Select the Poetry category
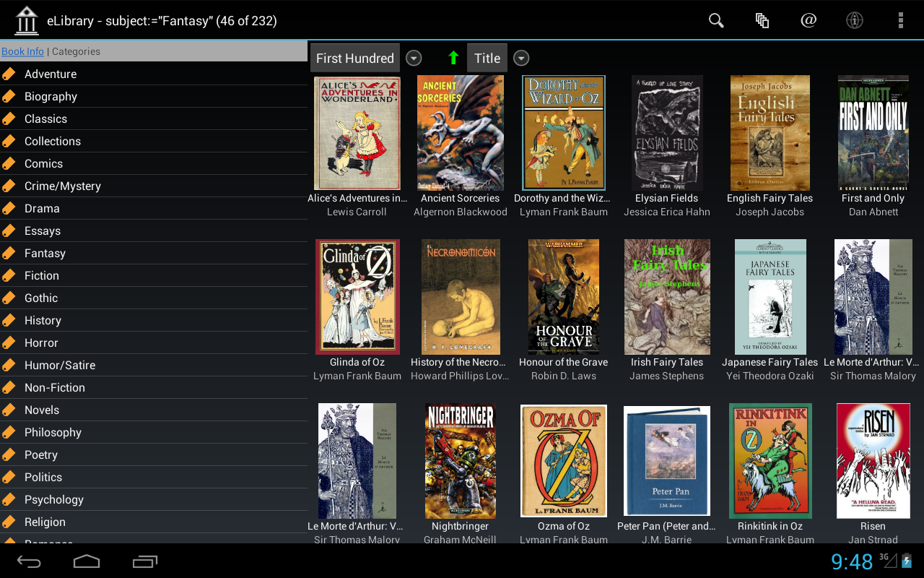 point(41,454)
